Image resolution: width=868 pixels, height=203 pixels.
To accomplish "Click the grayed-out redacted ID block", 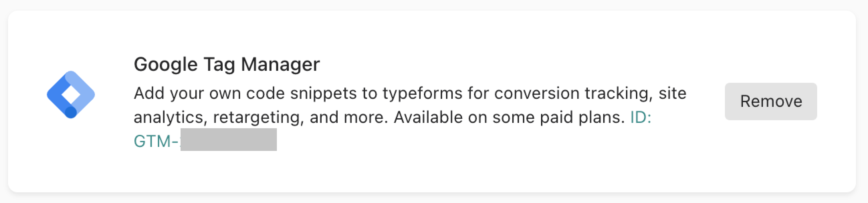I will click(x=228, y=139).
